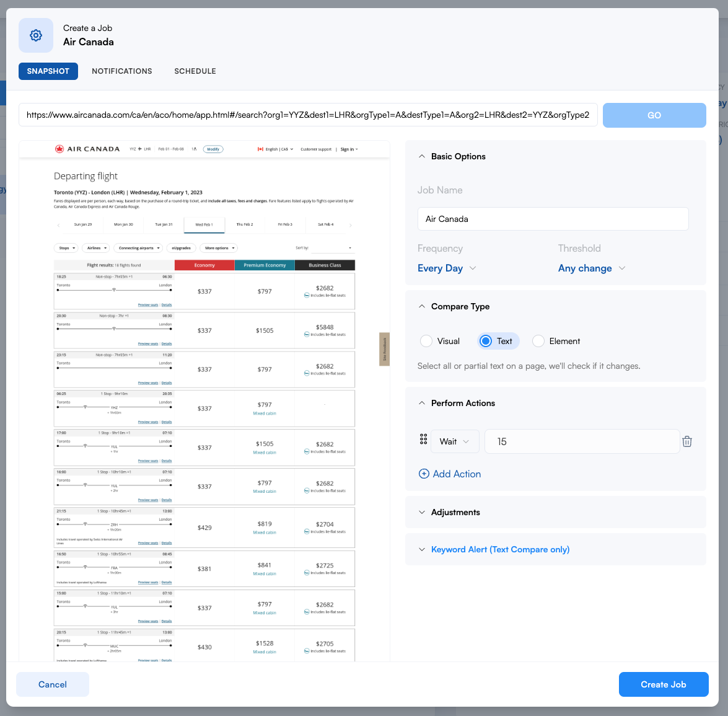
Task: Select the Text compare type radio
Action: [486, 341]
